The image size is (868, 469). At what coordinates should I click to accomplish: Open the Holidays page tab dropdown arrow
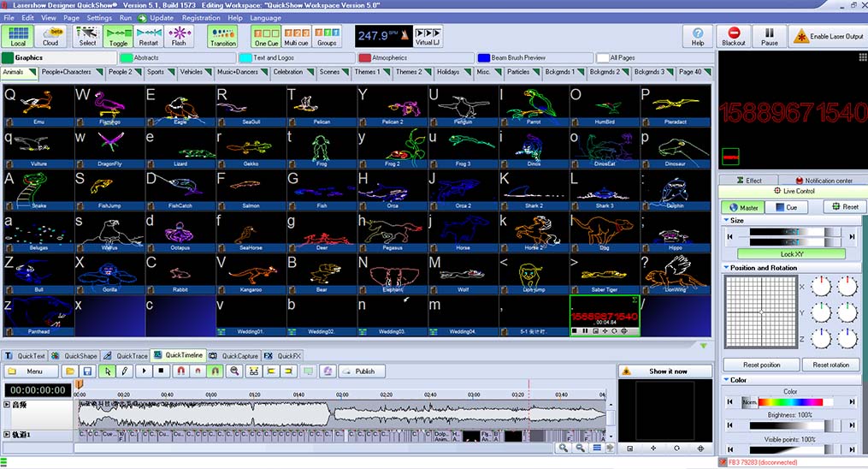[x=468, y=72]
